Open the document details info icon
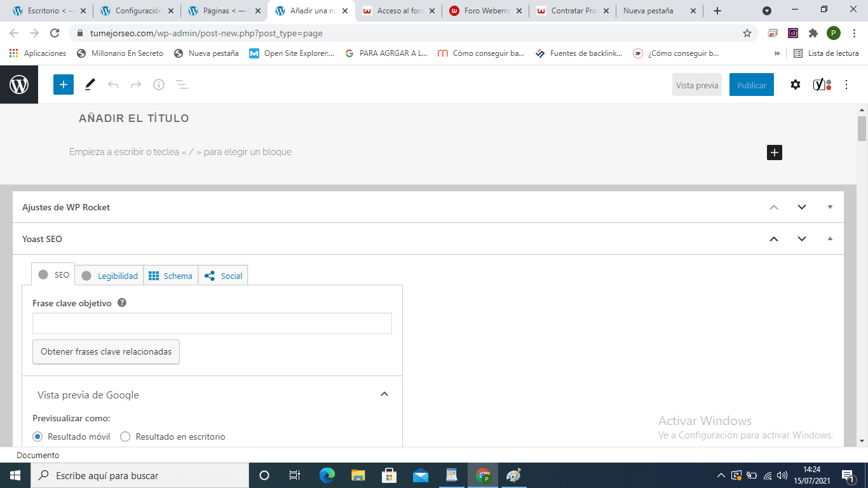The image size is (868, 488). point(159,85)
